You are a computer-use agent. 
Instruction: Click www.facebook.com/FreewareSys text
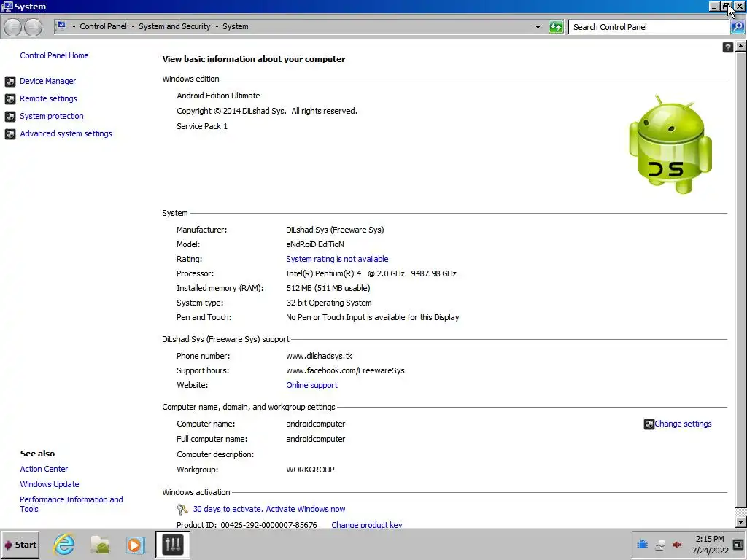pyautogui.click(x=345, y=371)
